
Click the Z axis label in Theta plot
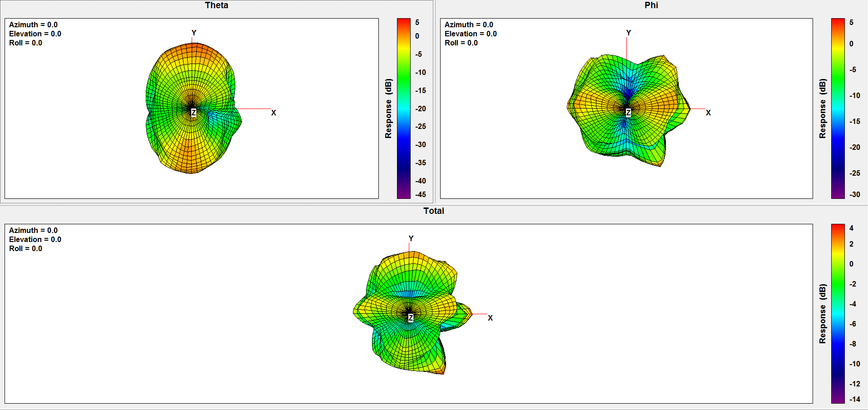(193, 113)
